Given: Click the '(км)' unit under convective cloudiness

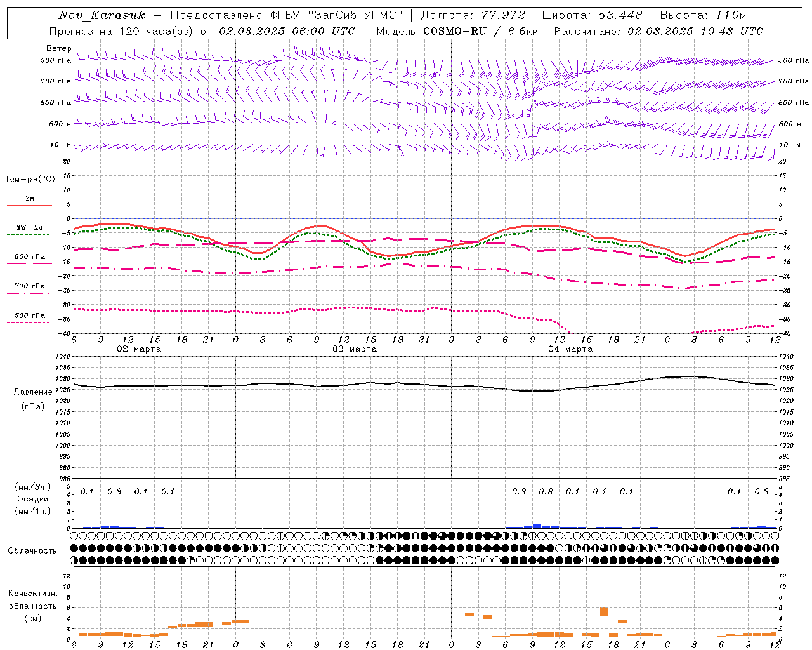Looking at the screenshot, I should (32, 618).
